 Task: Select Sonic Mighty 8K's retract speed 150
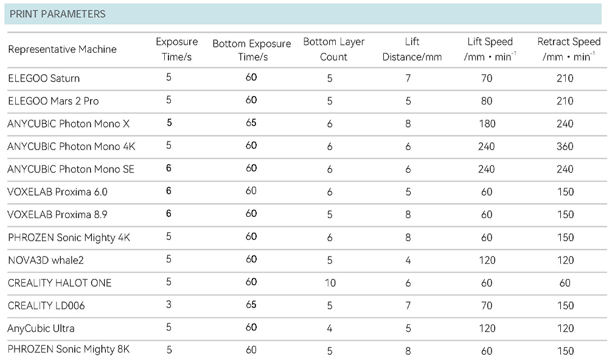pos(566,351)
